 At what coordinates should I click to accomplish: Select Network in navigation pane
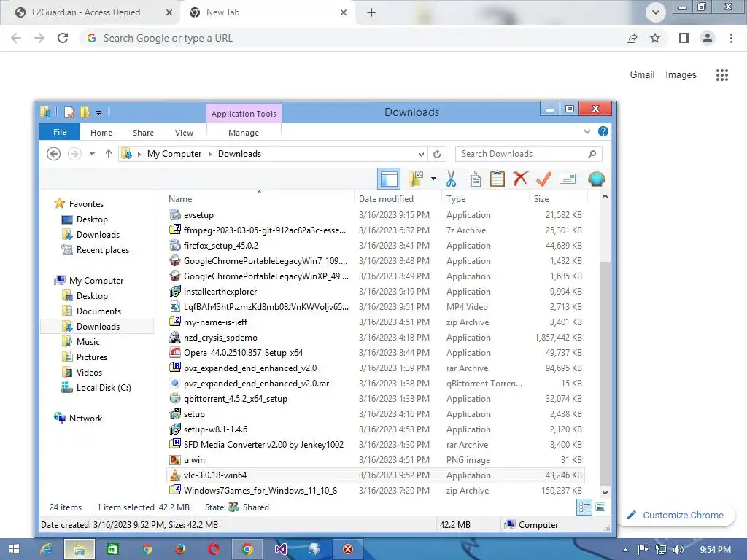[x=86, y=418]
